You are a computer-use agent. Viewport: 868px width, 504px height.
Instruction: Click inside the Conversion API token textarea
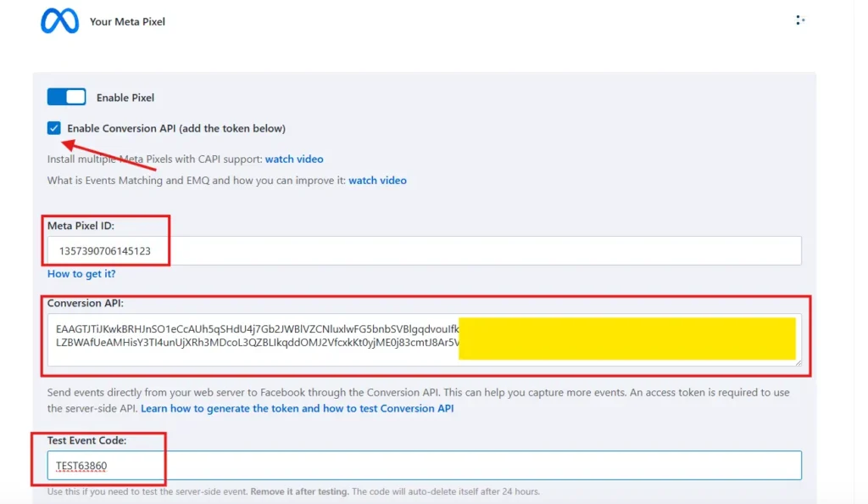tap(424, 339)
